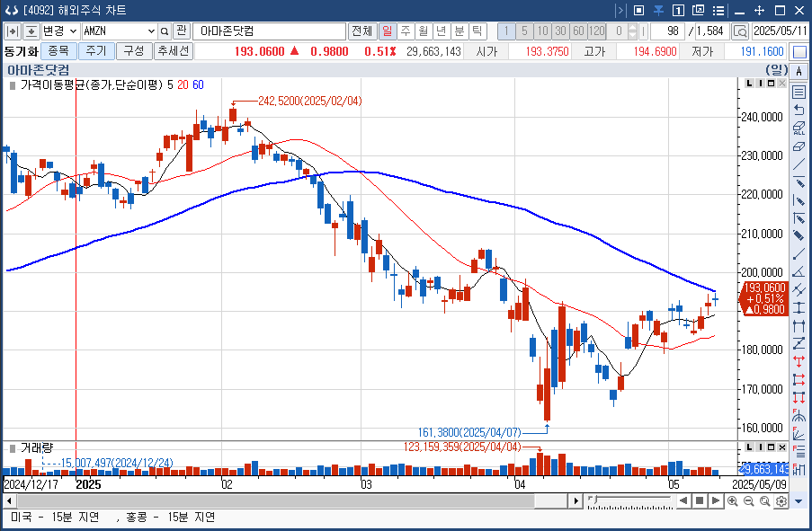Select the diagonal trend line tool
The image size is (812, 531).
(x=799, y=164)
